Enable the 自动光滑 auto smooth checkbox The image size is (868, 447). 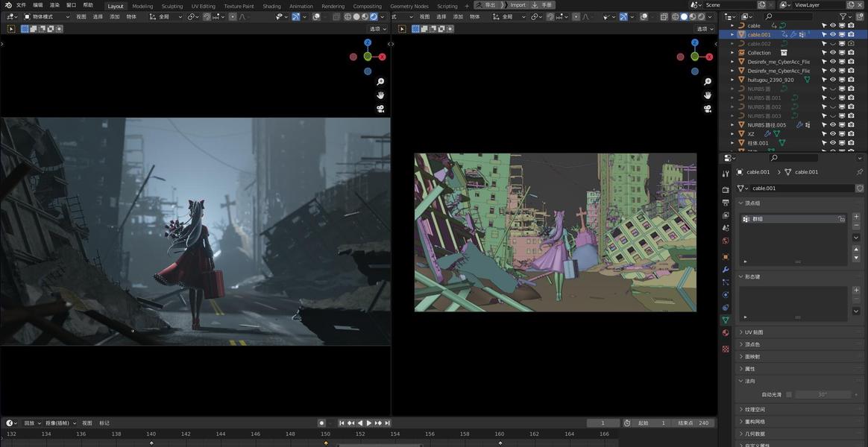coord(789,394)
